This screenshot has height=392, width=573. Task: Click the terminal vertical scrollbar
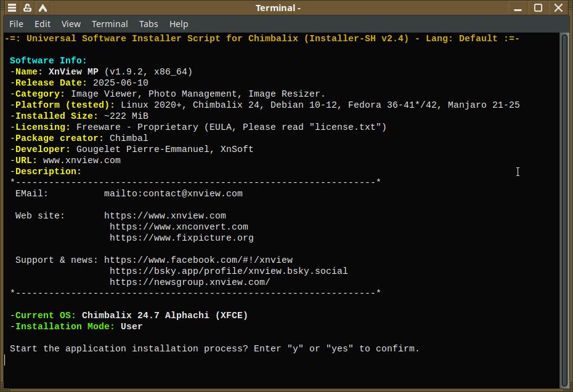[x=564, y=209]
